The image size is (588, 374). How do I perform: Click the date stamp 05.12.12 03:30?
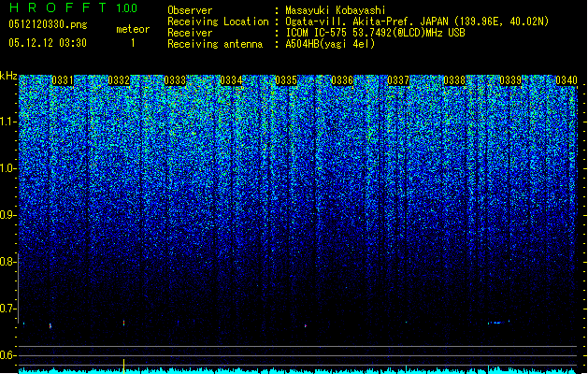[48, 43]
